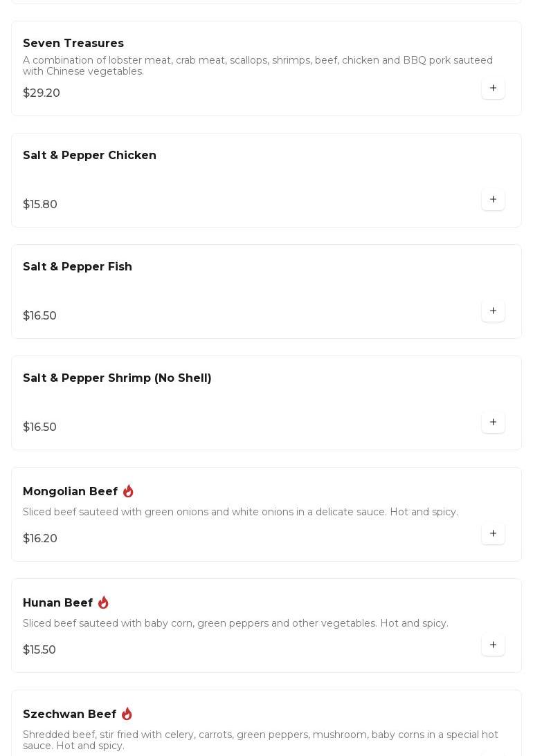This screenshot has width=533, height=756.
Task: Click the flame icon next to Hunan Beef
Action: click(x=103, y=602)
